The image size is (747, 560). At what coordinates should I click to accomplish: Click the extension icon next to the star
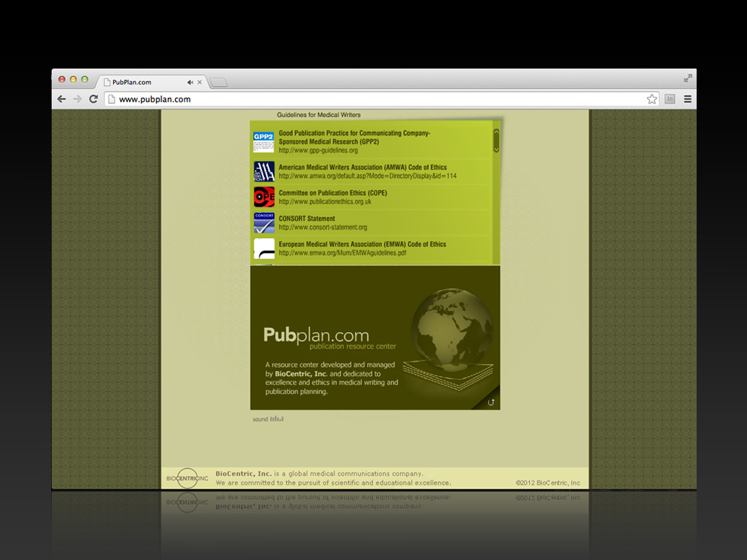pyautogui.click(x=670, y=99)
